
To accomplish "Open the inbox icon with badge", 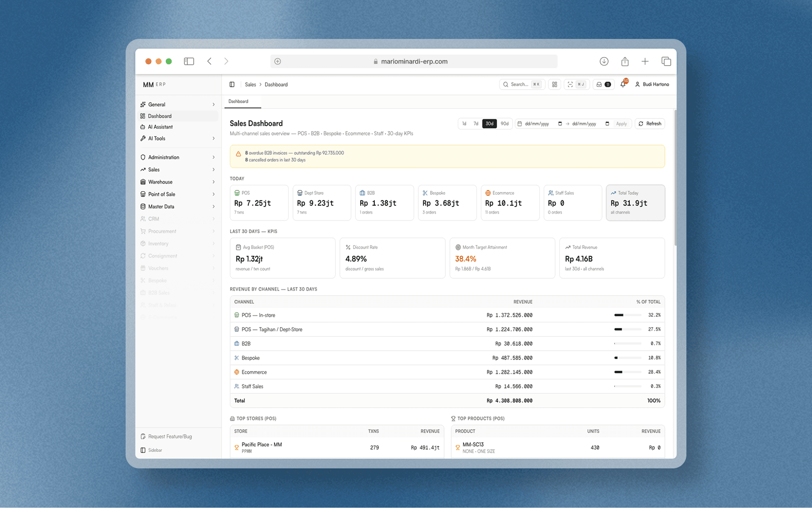I will pos(603,85).
